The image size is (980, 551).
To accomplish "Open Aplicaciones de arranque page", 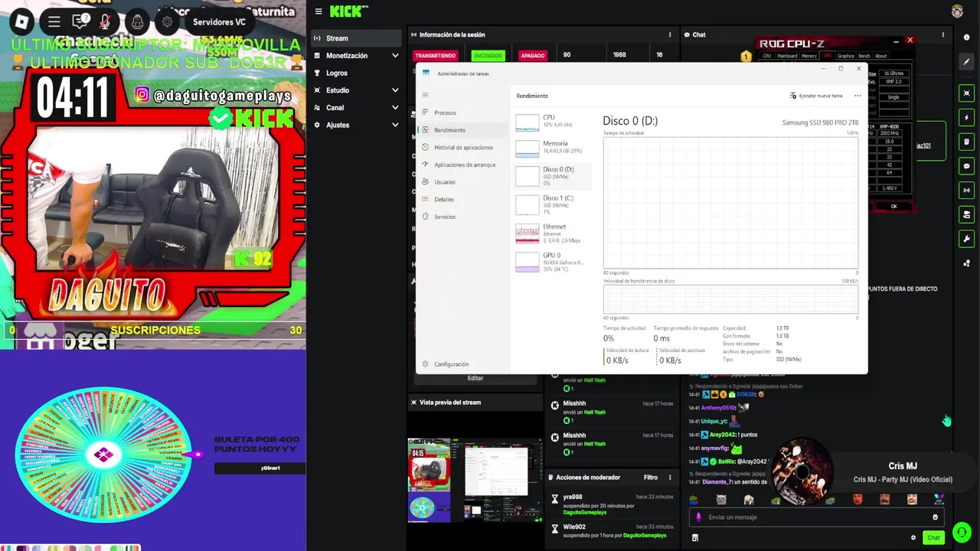I will [464, 165].
